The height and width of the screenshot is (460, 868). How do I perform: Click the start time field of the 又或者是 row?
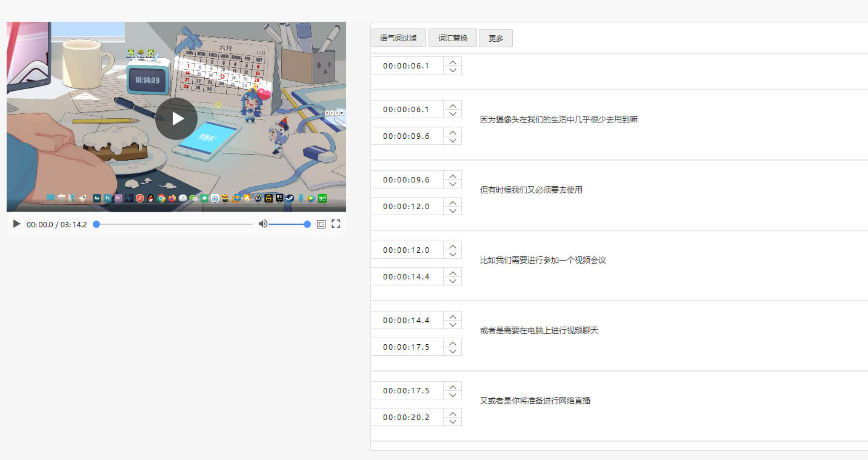pos(407,391)
